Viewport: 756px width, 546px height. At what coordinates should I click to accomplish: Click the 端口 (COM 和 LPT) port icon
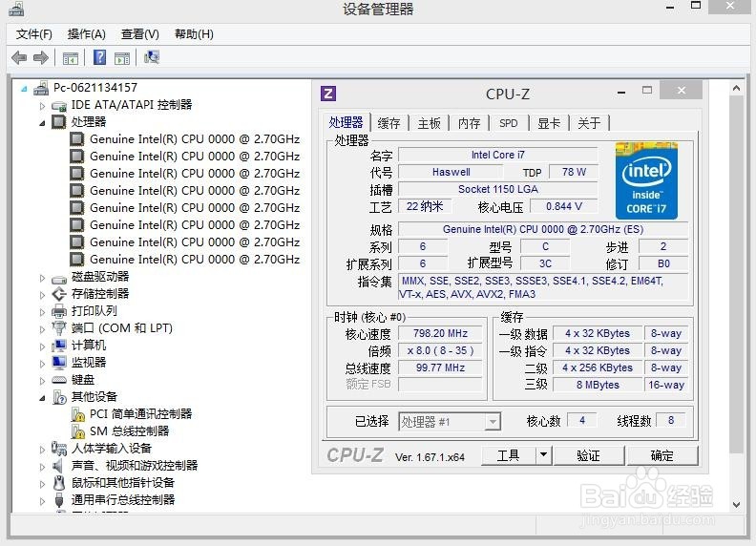point(59,328)
